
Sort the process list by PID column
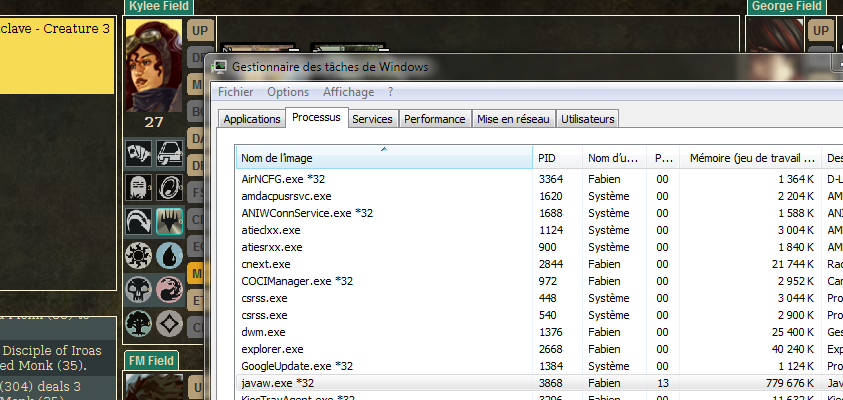[x=556, y=158]
